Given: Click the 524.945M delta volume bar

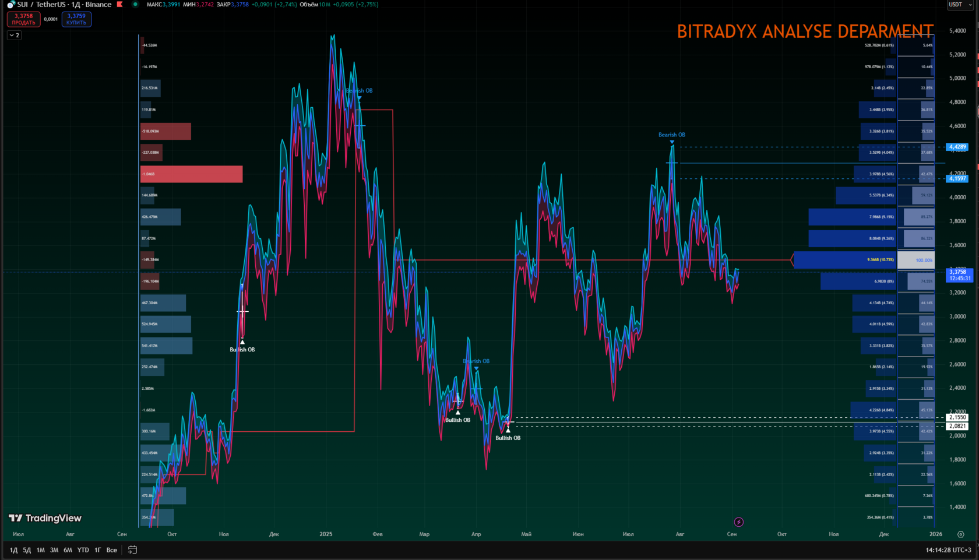Looking at the screenshot, I should click(x=165, y=324).
